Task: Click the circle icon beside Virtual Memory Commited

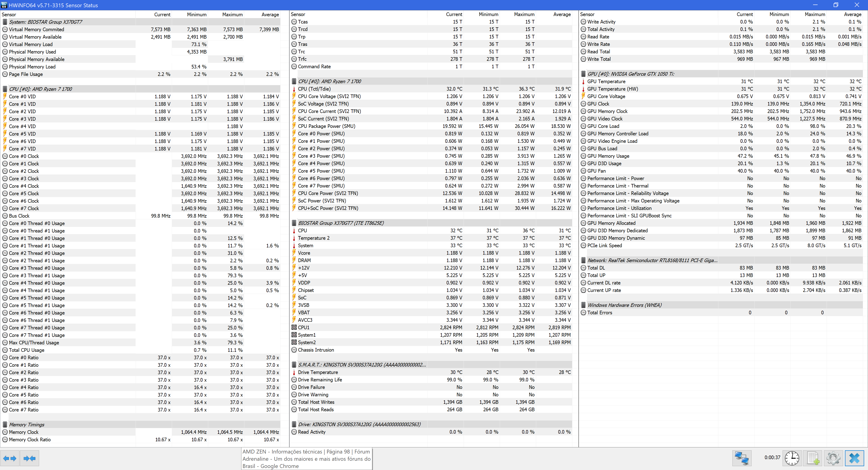Action: (5, 29)
